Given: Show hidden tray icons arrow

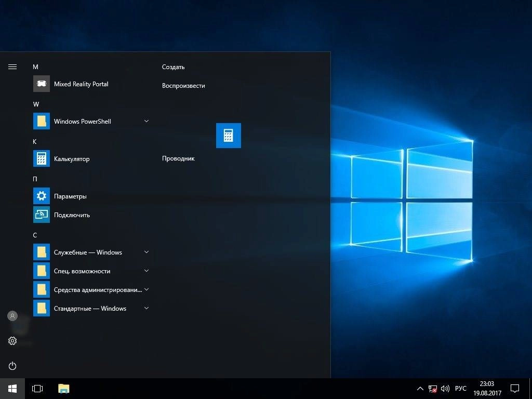Looking at the screenshot, I should [420, 389].
